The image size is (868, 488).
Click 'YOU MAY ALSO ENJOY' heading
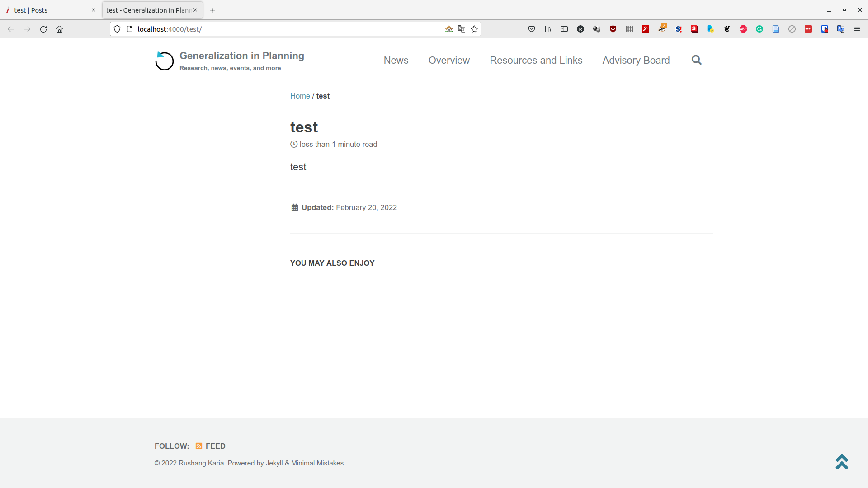(332, 263)
